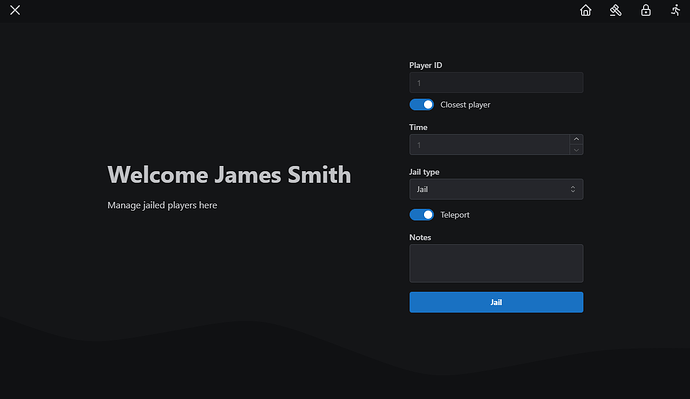The image size is (690, 399).
Task: Click the Jail type selector arrows
Action: [573, 189]
